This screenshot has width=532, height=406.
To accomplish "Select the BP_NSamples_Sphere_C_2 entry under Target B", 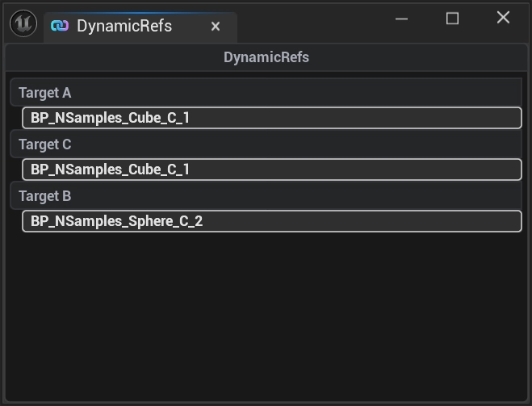I will click(x=272, y=221).
